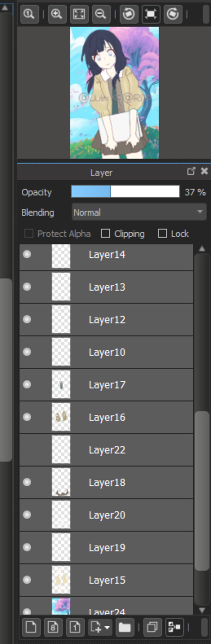Screen dimensions: 211x644
Task: Show the hidden Layer22
Action: pos(27,450)
